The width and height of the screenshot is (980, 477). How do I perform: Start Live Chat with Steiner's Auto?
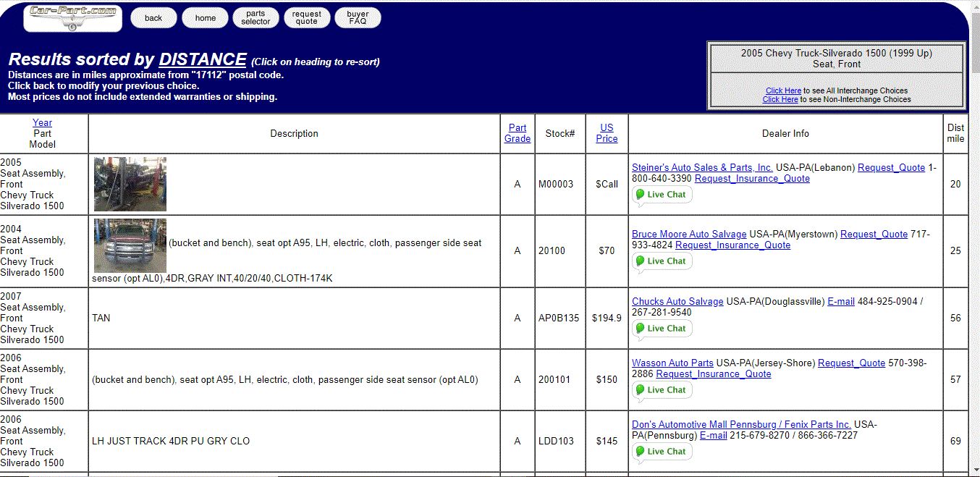click(x=662, y=195)
